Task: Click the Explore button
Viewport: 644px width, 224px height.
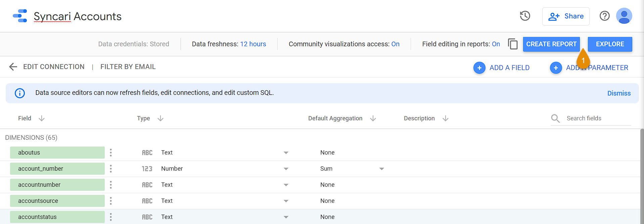Action: pyautogui.click(x=610, y=44)
